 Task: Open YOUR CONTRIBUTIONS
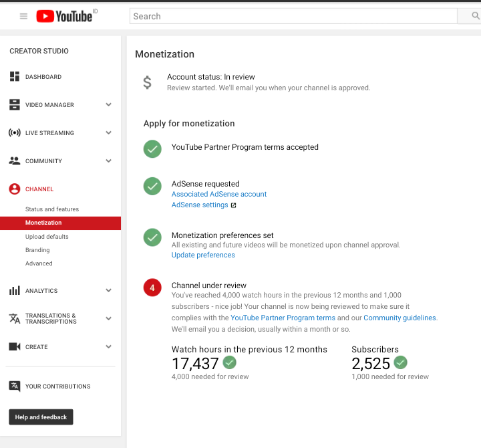57,386
